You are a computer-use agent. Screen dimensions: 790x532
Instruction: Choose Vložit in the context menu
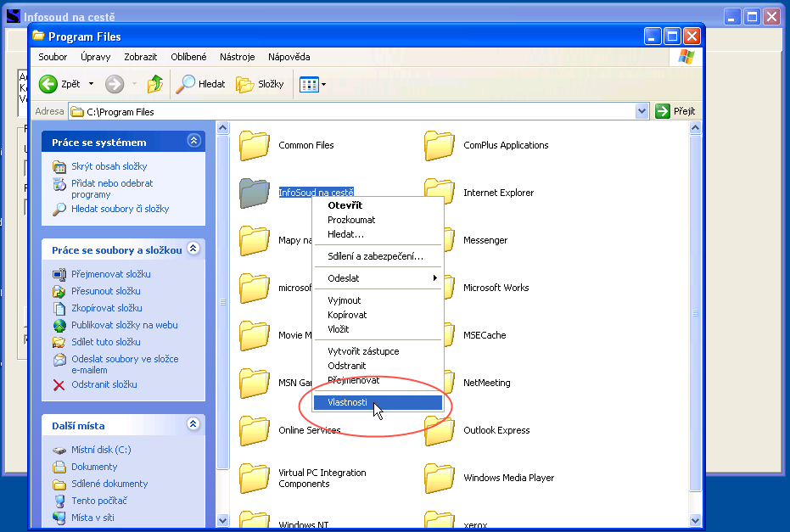point(378,329)
